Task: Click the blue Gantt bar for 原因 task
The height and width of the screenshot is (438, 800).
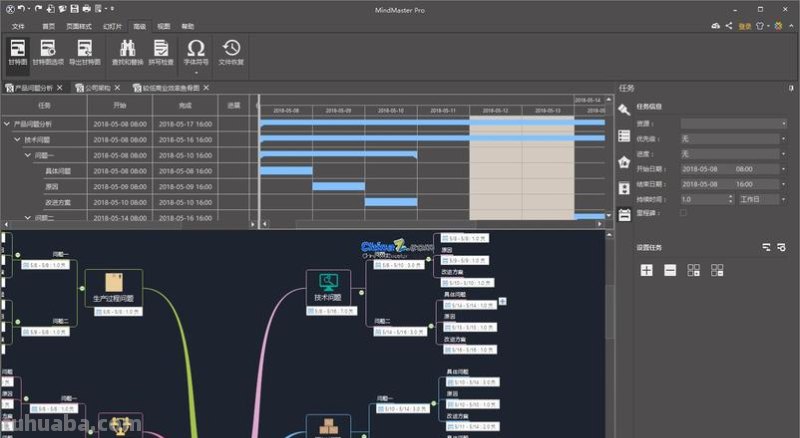Action: [x=338, y=186]
